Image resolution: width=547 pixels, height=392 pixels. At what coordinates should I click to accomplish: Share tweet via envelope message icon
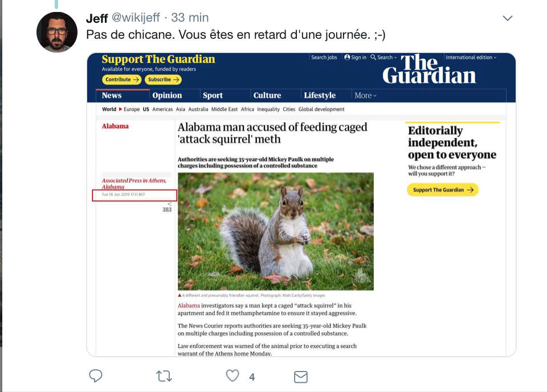[x=301, y=377]
